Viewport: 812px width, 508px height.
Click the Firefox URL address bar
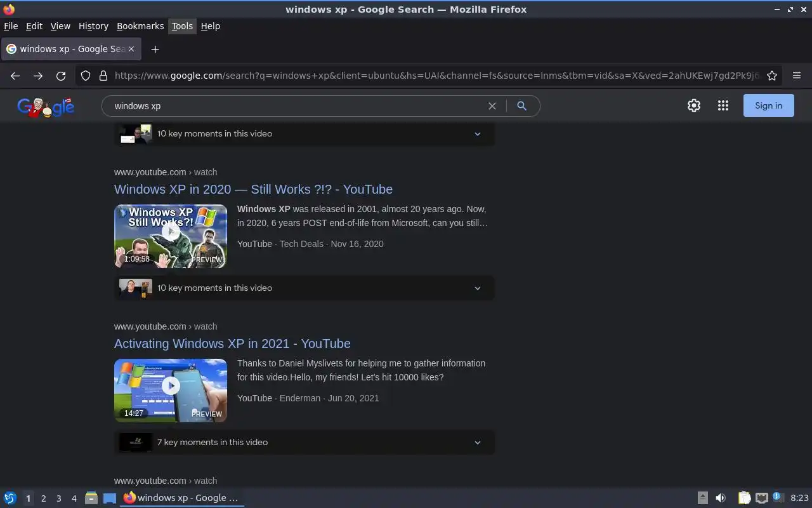click(x=436, y=76)
